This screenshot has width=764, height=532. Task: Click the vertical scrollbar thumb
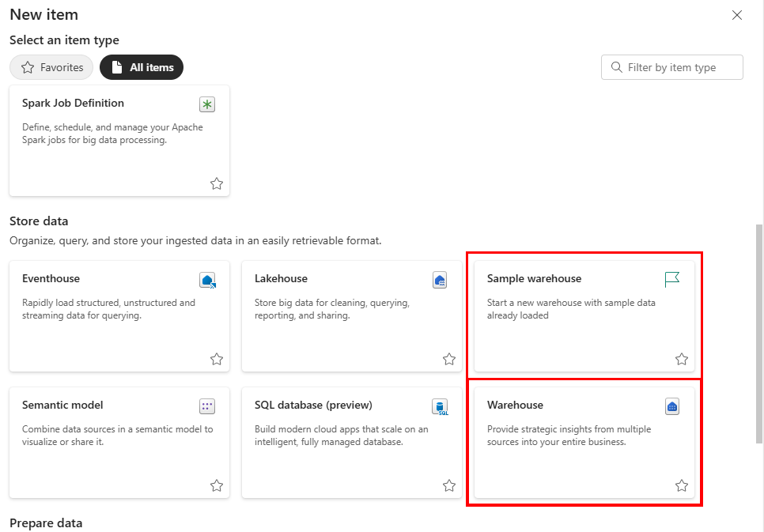click(759, 334)
